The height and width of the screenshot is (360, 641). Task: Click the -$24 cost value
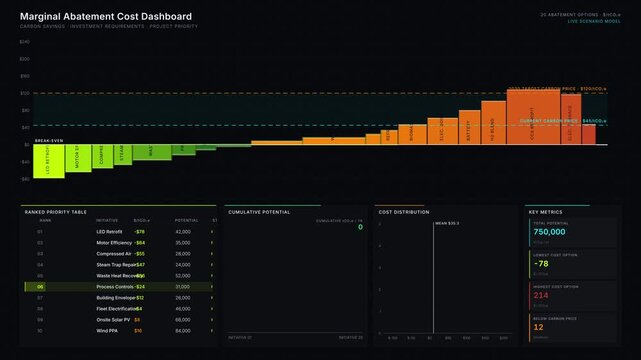click(140, 287)
